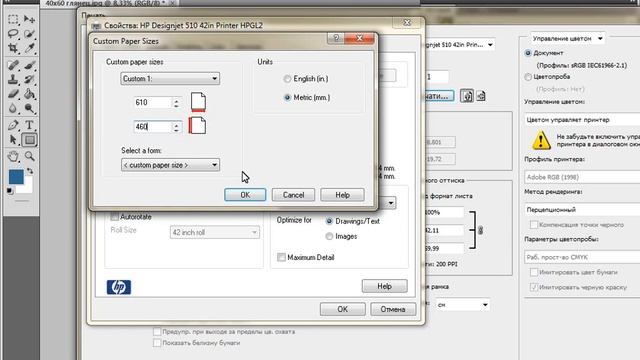Screen dimensions: 640x360
Task: Select the Eyedropper tool
Action: 29,48
